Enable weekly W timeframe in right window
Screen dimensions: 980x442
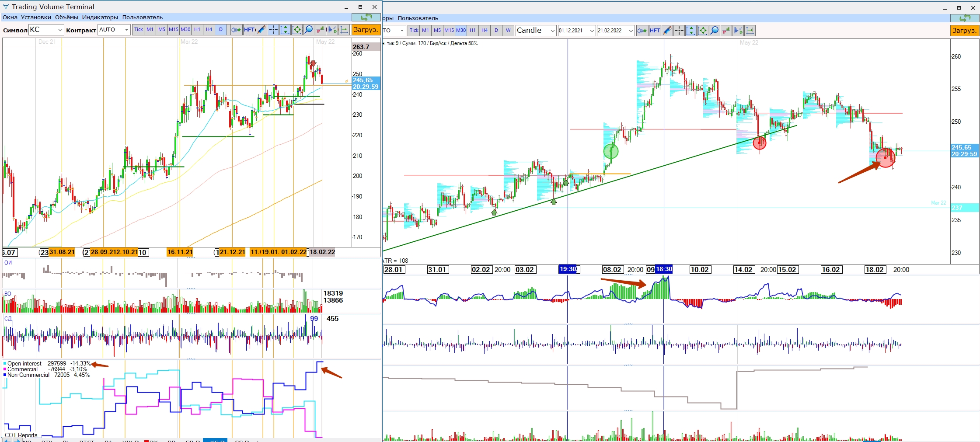click(508, 31)
